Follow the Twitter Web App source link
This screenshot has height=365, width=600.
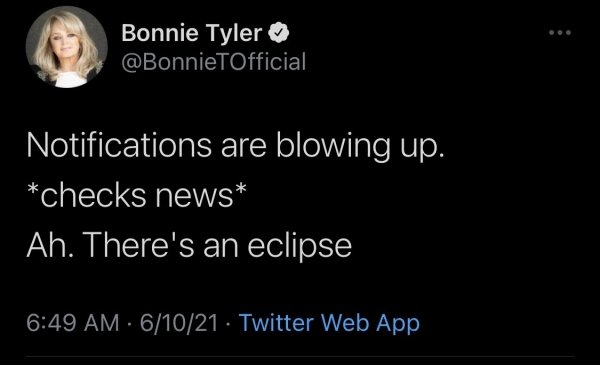pyautogui.click(x=329, y=323)
